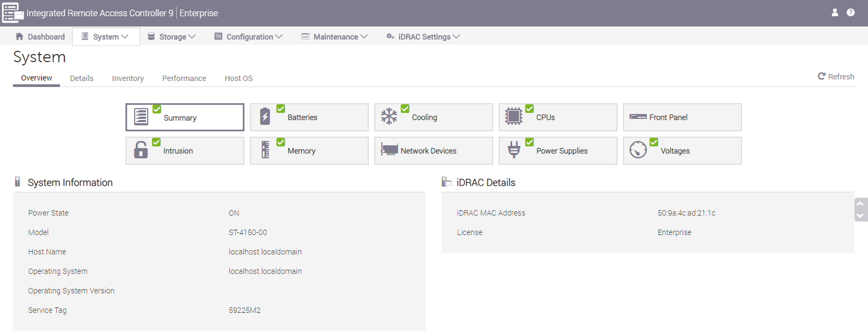This screenshot has width=868, height=335.
Task: Click the scroll down arrow at right edge
Action: tap(860, 216)
